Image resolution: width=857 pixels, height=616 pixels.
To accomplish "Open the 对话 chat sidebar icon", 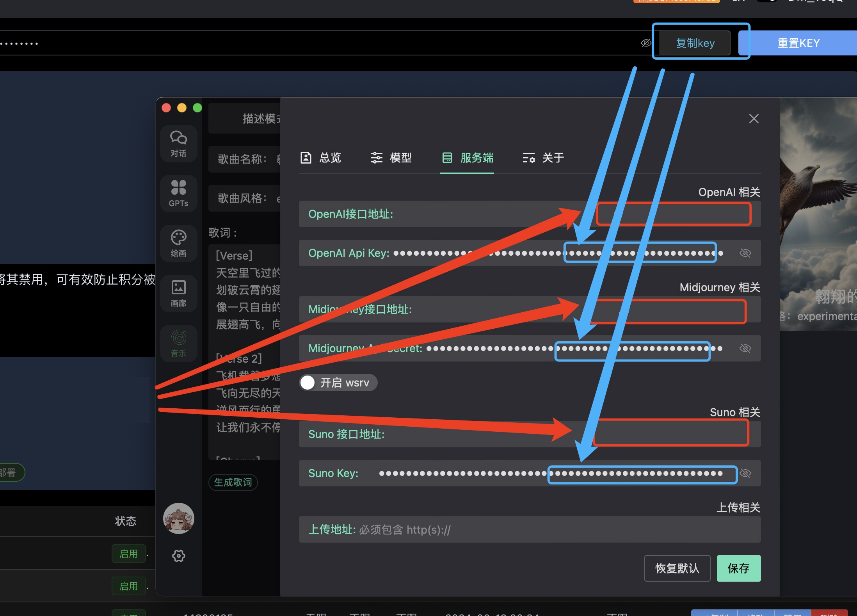I will point(178,143).
